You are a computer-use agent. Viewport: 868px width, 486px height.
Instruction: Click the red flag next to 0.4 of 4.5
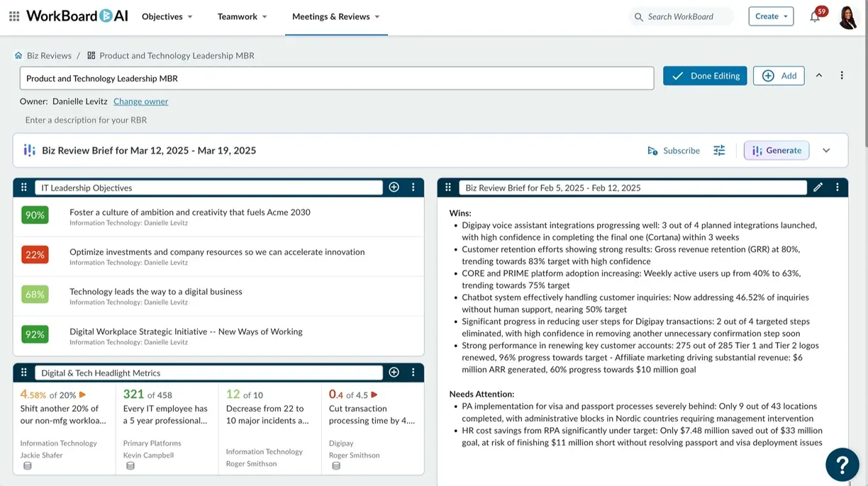[x=374, y=395]
